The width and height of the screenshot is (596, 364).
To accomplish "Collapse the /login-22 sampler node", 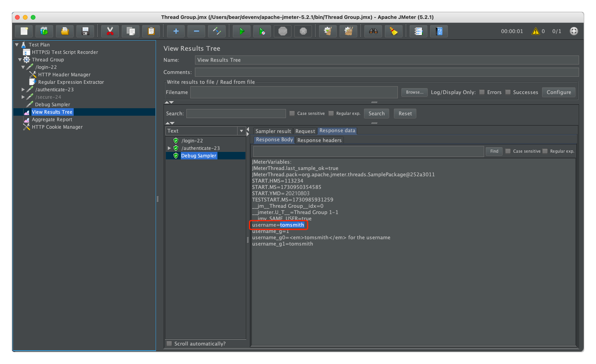I will pyautogui.click(x=23, y=67).
